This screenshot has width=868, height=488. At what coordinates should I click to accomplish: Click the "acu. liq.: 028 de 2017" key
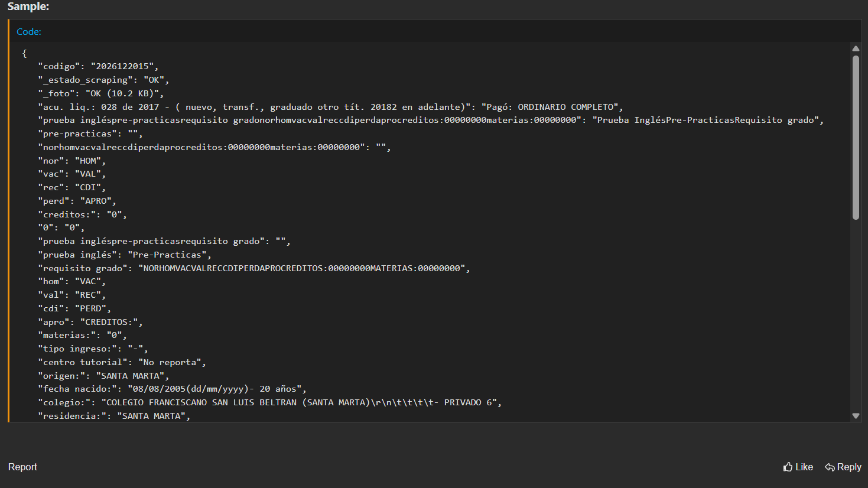254,107
